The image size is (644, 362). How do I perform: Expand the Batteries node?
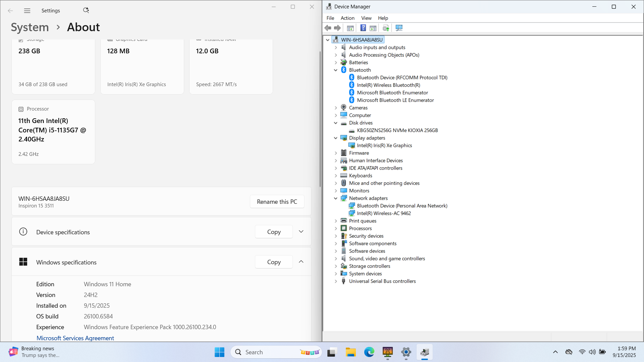(x=336, y=63)
